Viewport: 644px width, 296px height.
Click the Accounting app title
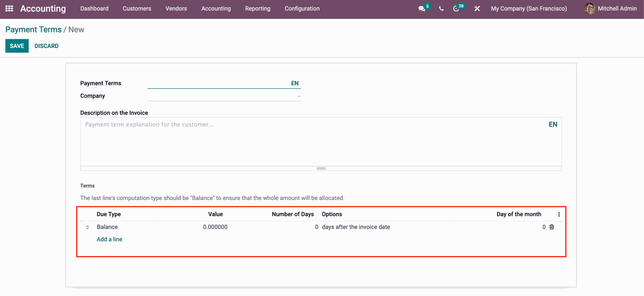click(43, 9)
